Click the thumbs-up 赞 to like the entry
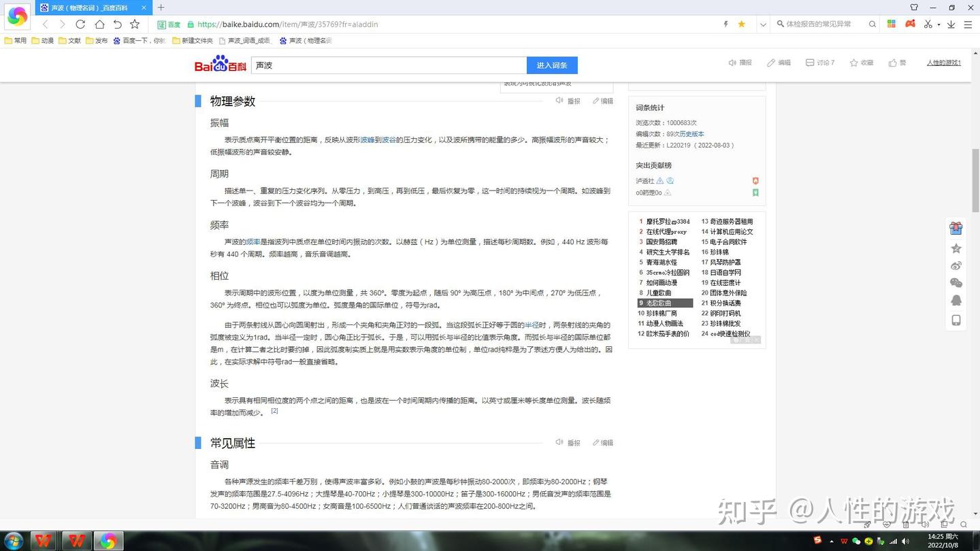 (892, 62)
